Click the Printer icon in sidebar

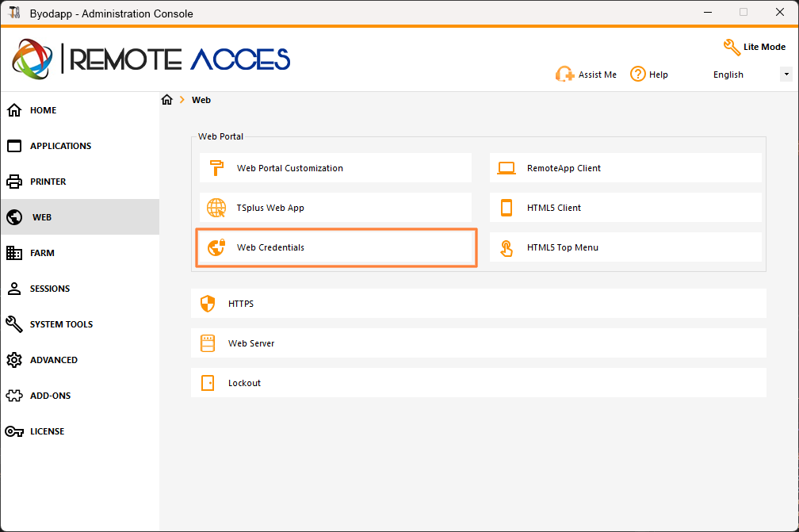(14, 182)
